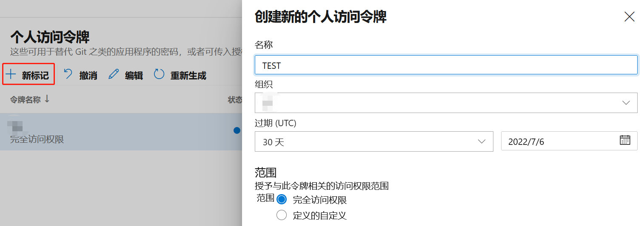Click the plus icon for new token
The height and width of the screenshot is (226, 644).
pos(11,75)
